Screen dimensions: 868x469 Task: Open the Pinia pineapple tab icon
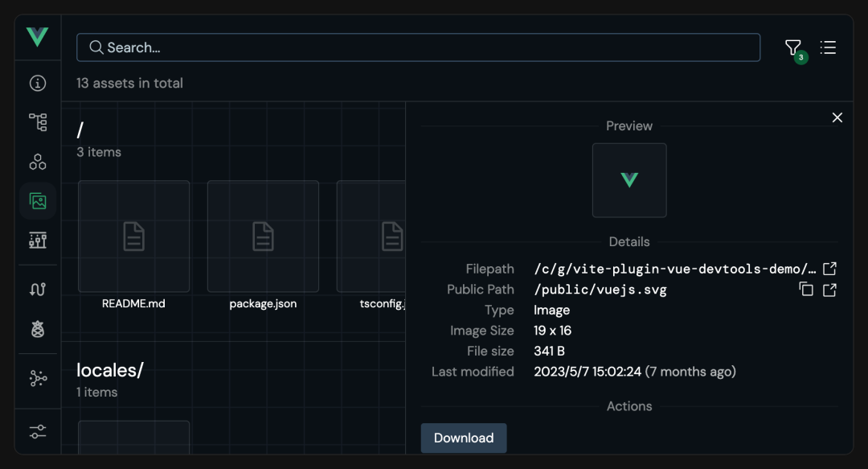point(38,329)
